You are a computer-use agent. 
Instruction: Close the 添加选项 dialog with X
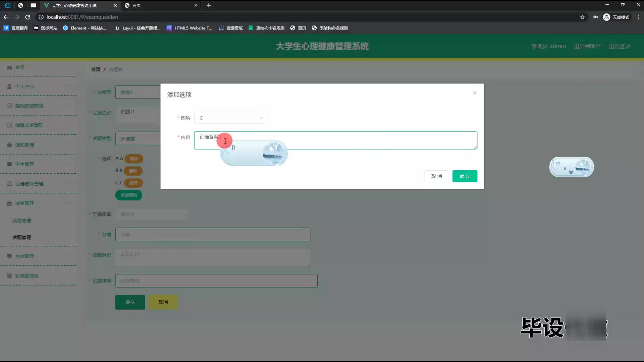click(x=474, y=93)
